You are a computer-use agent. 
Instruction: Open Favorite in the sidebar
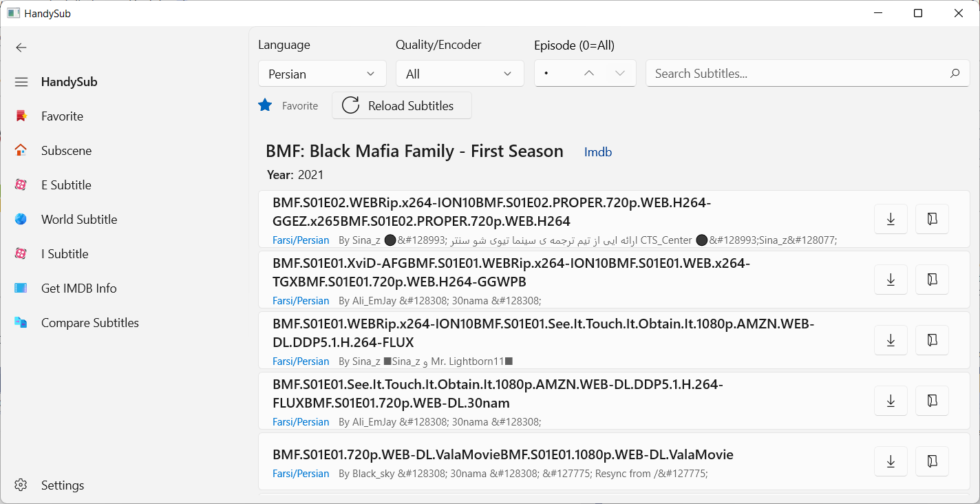[124, 116]
